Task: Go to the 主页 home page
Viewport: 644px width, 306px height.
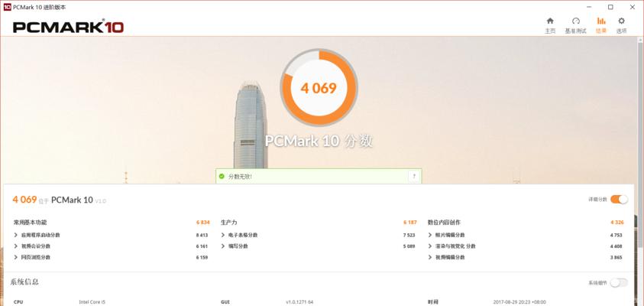Action: [550, 25]
